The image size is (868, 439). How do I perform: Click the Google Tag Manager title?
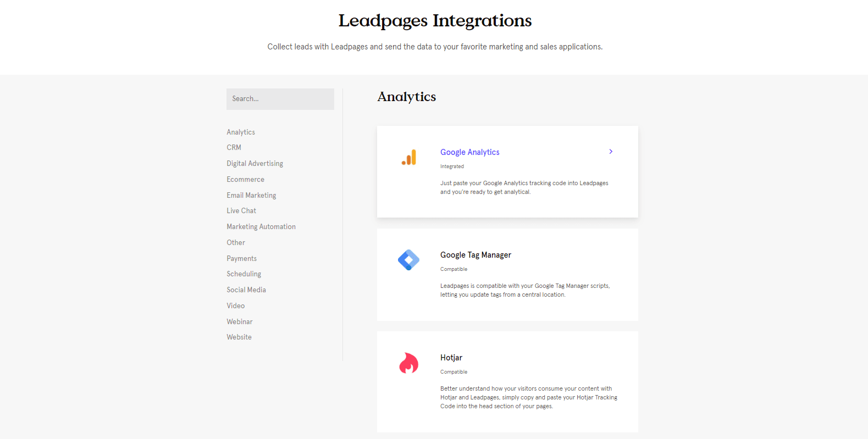pyautogui.click(x=476, y=255)
